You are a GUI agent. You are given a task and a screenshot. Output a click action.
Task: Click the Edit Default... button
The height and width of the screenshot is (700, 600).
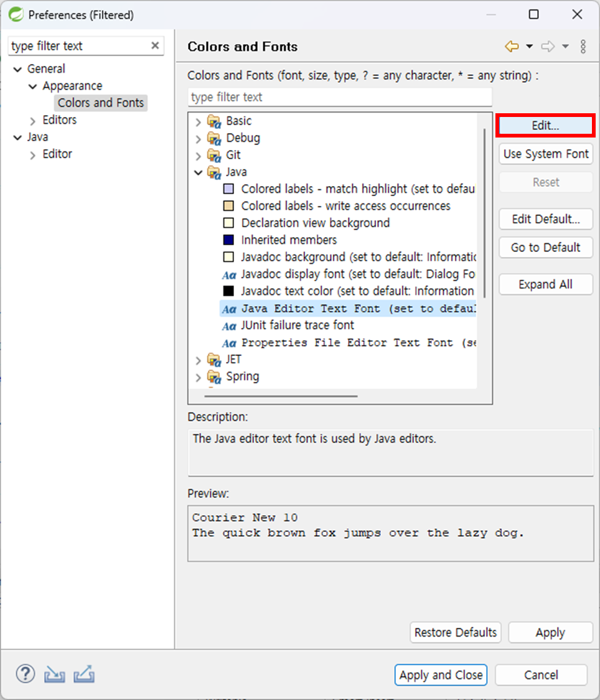pos(545,219)
